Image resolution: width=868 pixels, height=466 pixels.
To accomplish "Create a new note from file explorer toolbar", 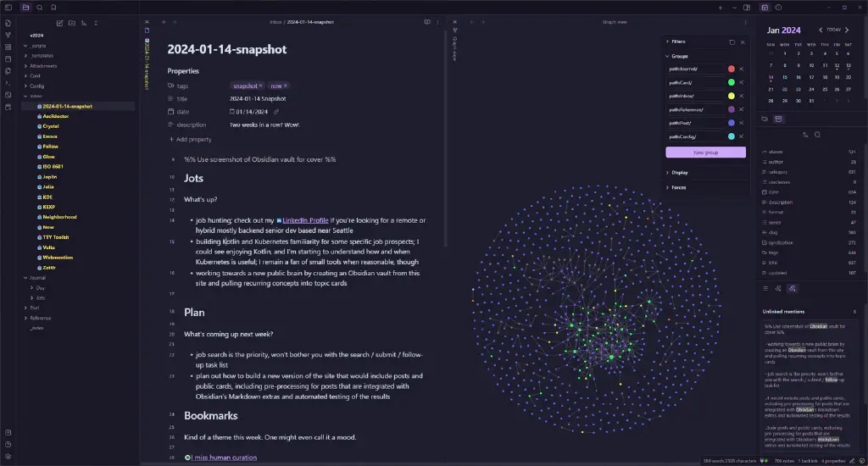I will click(59, 23).
